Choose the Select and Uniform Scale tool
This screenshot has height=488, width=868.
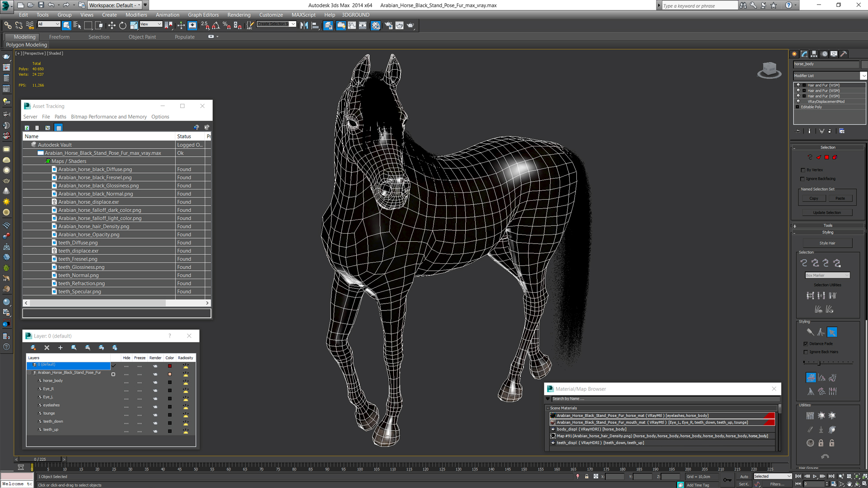click(x=134, y=25)
